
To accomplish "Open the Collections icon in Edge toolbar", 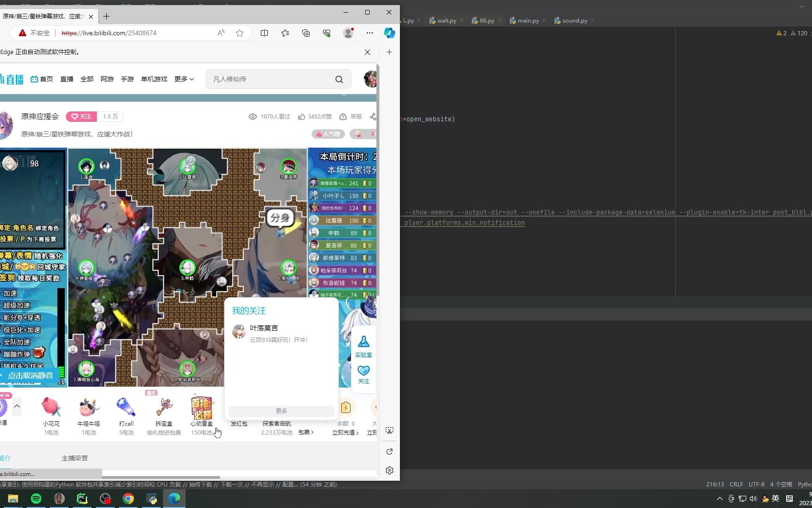I will (x=306, y=33).
